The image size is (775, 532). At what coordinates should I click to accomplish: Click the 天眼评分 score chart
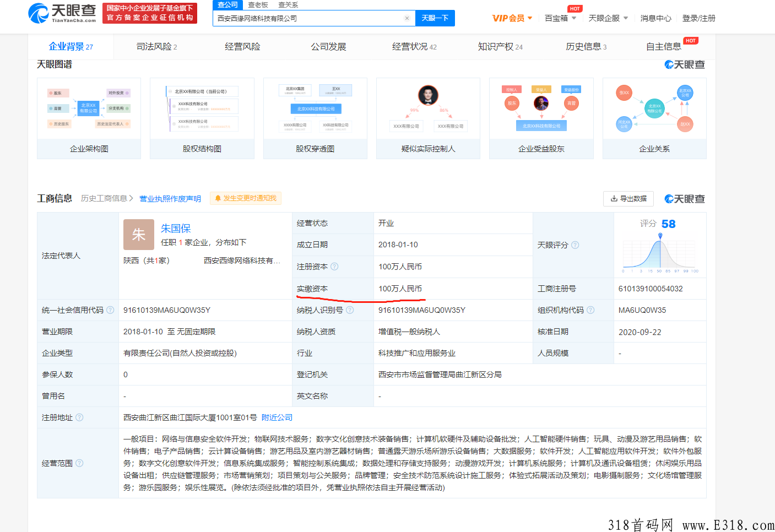tap(660, 253)
